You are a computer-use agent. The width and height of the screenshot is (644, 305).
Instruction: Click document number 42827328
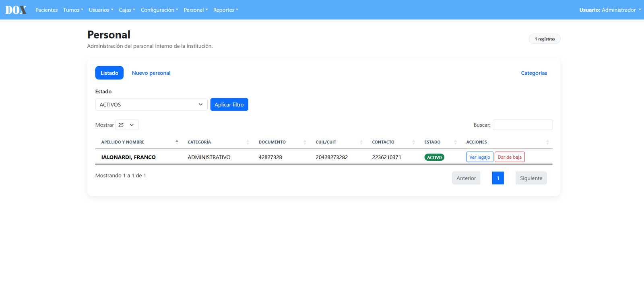point(270,157)
